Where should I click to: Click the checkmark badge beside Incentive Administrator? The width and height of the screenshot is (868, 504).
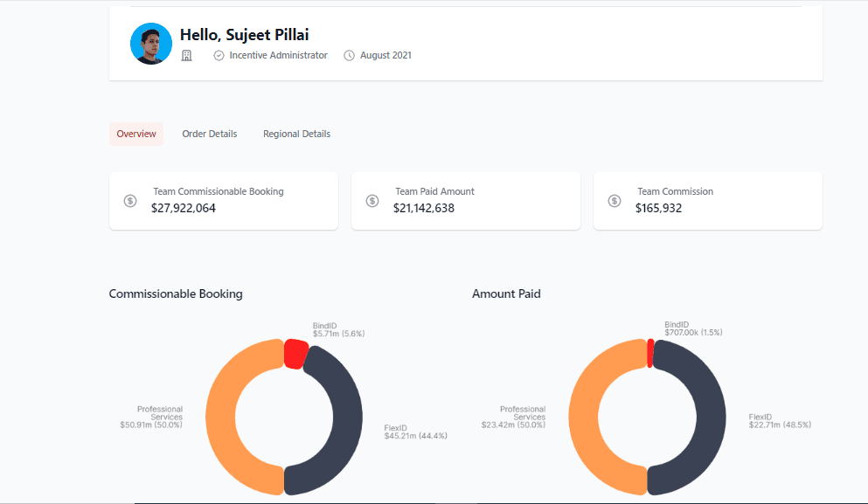click(x=219, y=56)
